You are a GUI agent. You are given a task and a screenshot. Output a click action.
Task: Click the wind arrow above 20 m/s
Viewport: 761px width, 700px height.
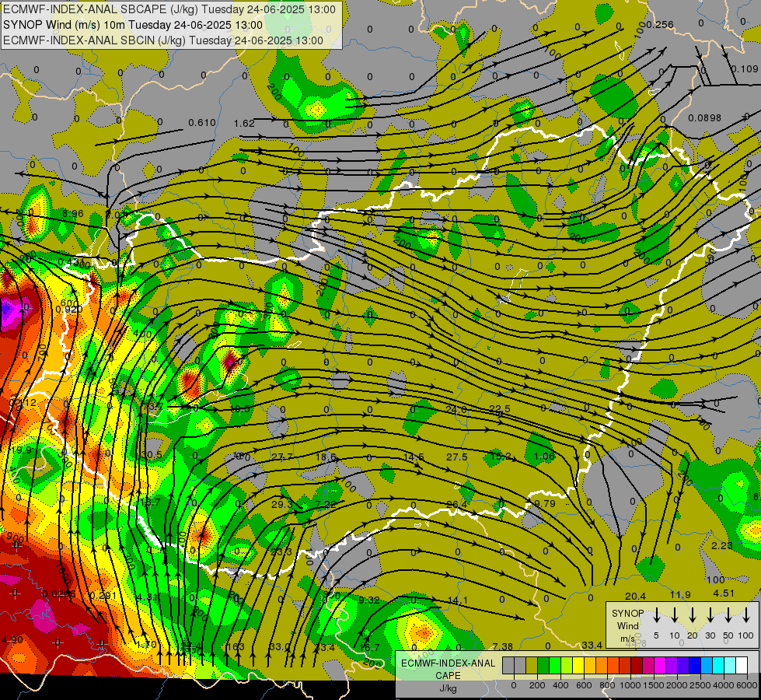pos(692,615)
